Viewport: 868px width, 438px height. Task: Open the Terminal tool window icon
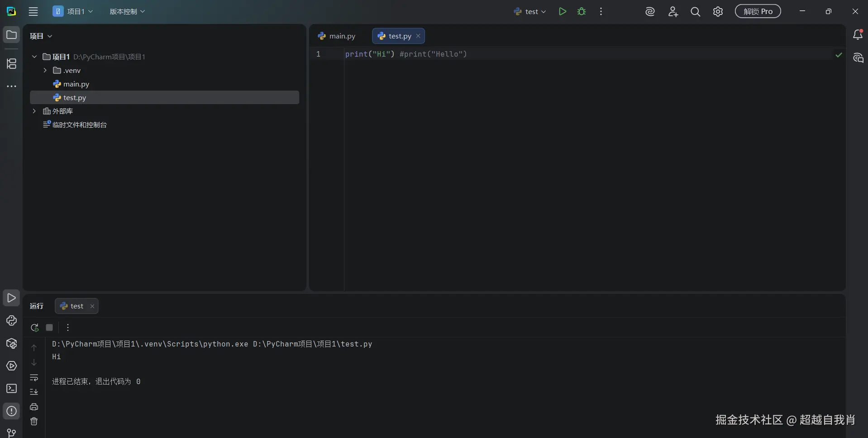(x=11, y=389)
